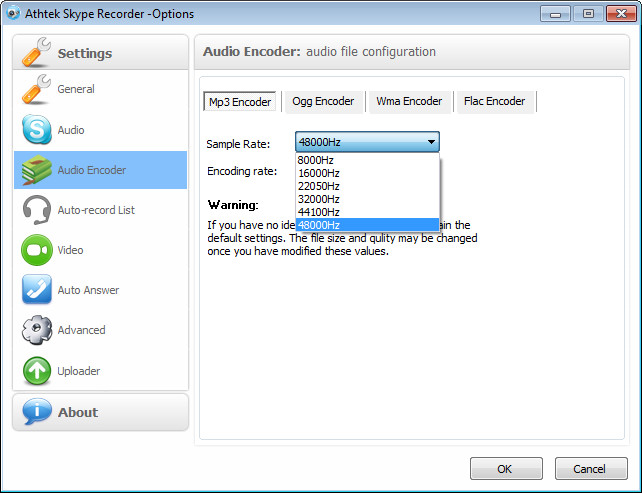Open the Uploader green arrow icon

pyautogui.click(x=37, y=371)
